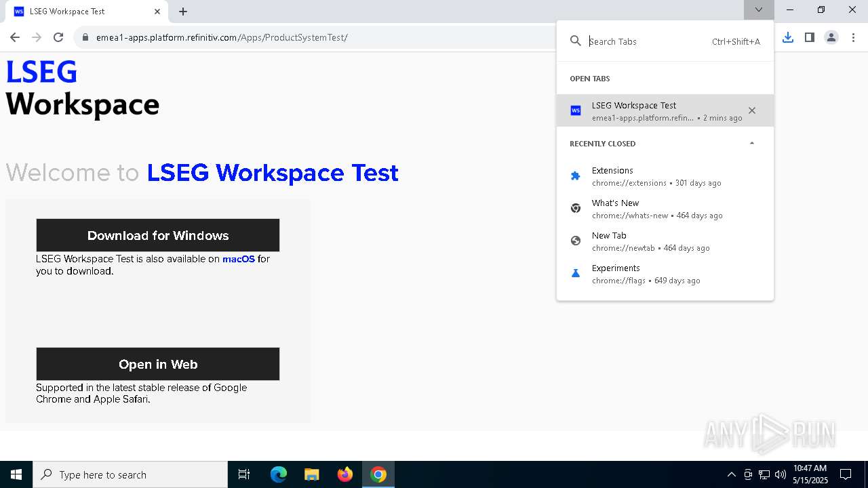Click the LSEG Workspace logo
Viewport: 868px width, 488px height.
point(82,89)
